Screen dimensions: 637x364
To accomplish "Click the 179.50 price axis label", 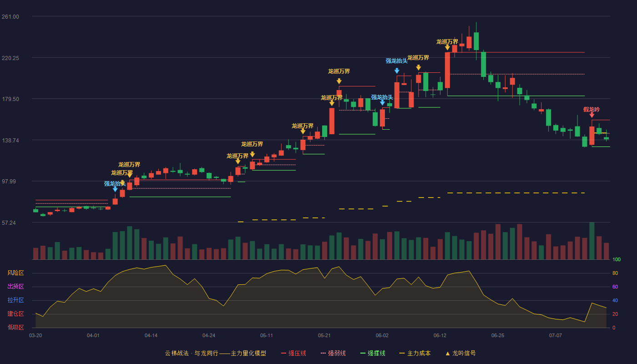I will click(10, 99).
